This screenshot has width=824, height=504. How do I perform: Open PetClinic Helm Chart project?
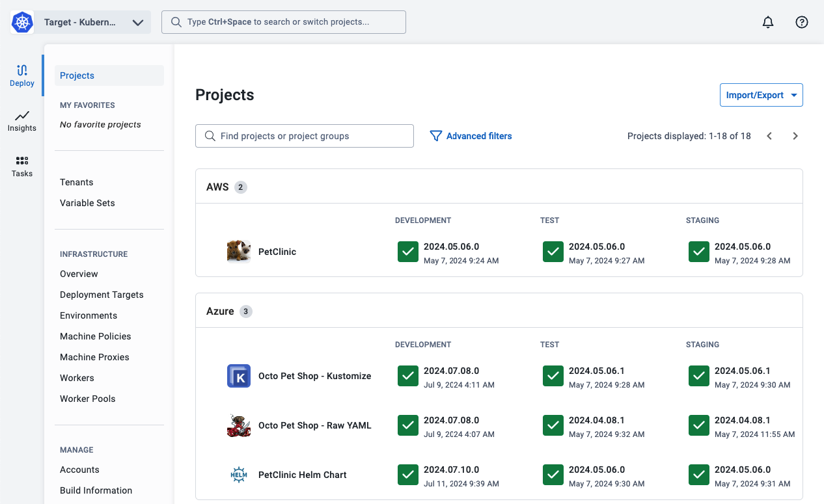coord(303,475)
